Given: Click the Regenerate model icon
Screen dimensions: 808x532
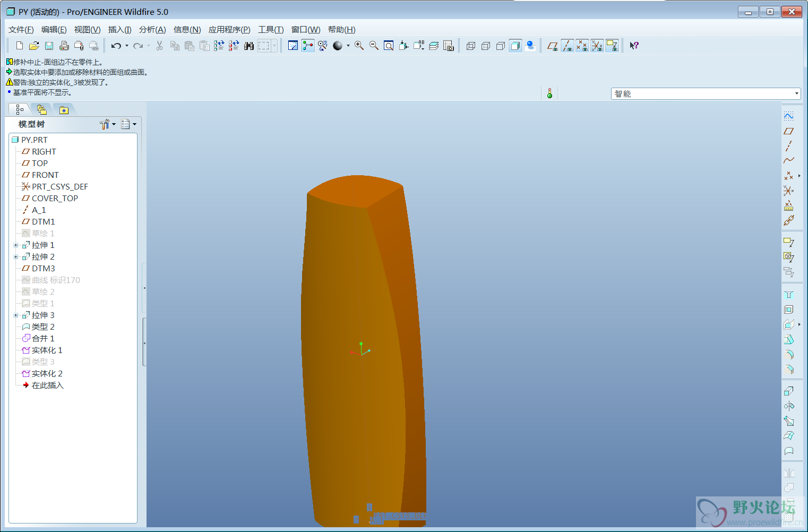Looking at the screenshot, I should [219, 46].
